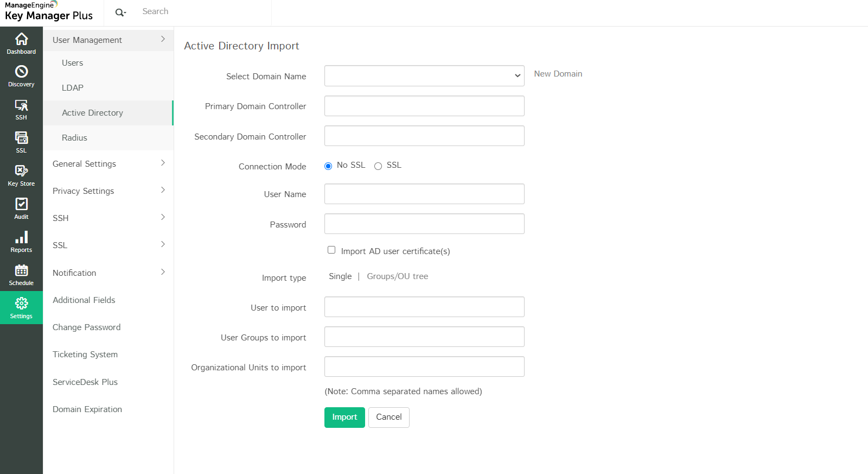
Task: Focus the Primary Domain Controller field
Action: pyautogui.click(x=424, y=106)
